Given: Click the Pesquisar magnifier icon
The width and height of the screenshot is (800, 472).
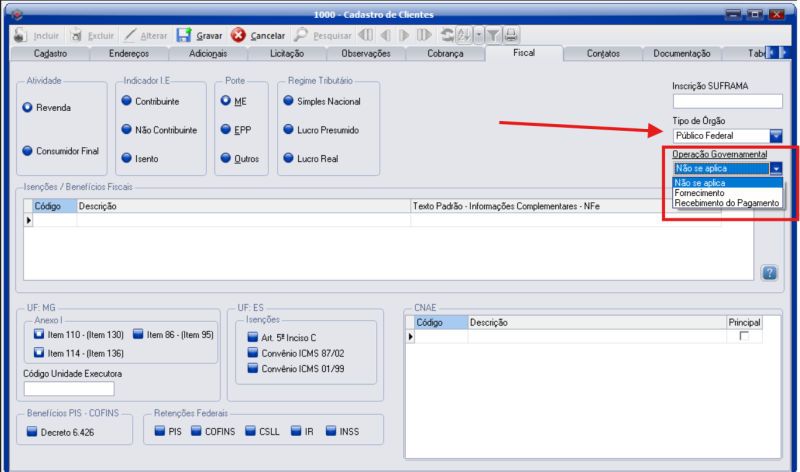Looking at the screenshot, I should (301, 35).
